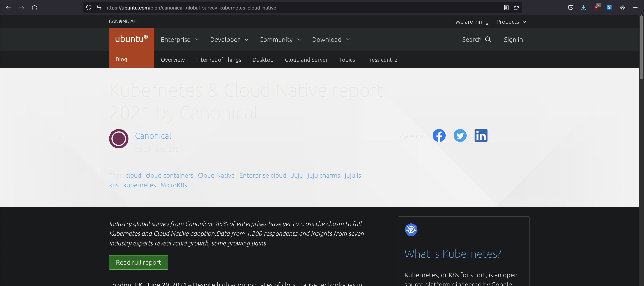Click the padlock to view connection security
The width and height of the screenshot is (644, 286).
tap(98, 8)
